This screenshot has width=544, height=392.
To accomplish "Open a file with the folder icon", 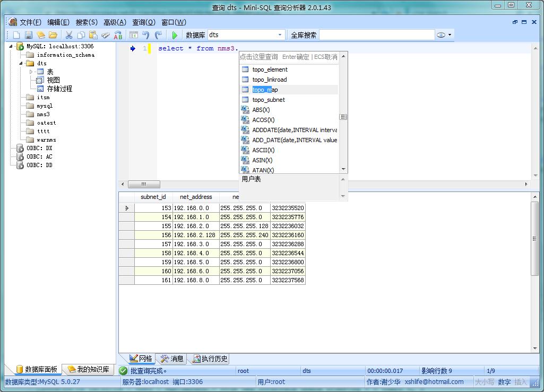I will (x=53, y=35).
